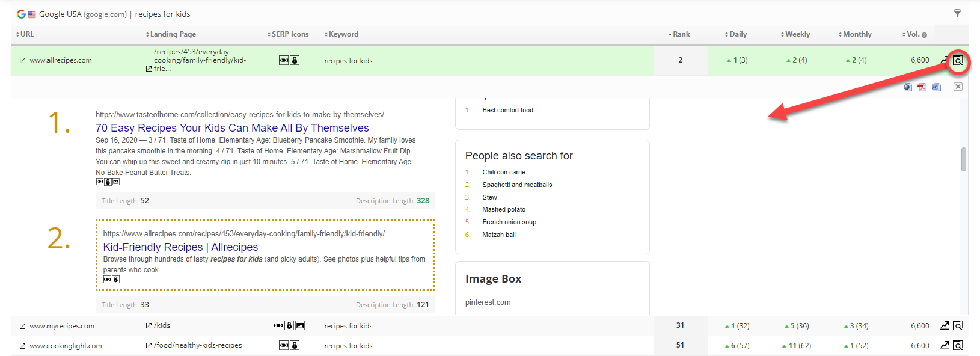980x356 pixels.
Task: Open the filter funnel icon
Action: [957, 13]
